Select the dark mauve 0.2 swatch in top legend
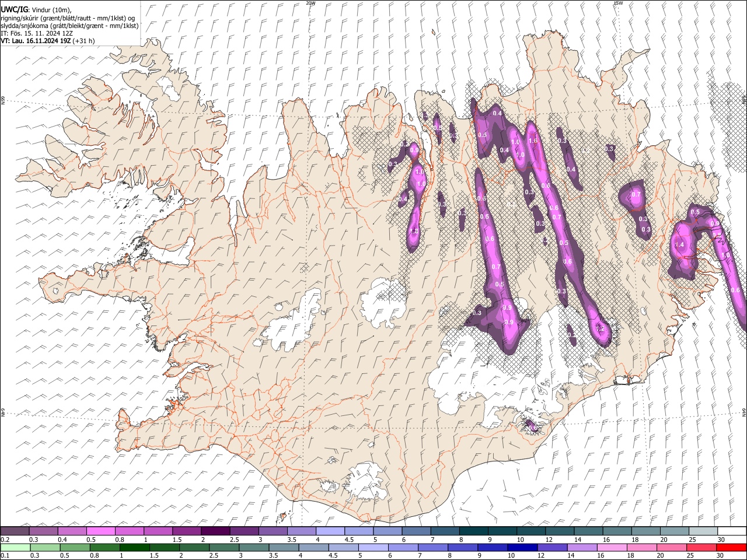747x560 pixels. click(x=15, y=531)
